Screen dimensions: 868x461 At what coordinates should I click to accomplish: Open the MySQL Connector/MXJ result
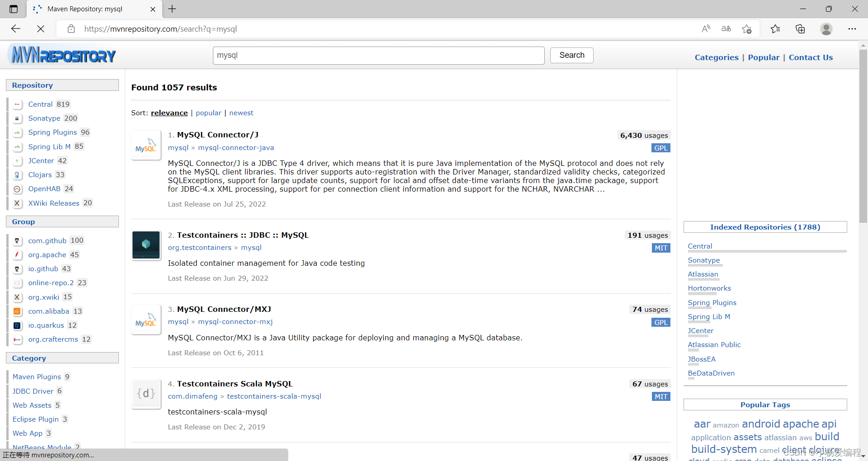(224, 309)
